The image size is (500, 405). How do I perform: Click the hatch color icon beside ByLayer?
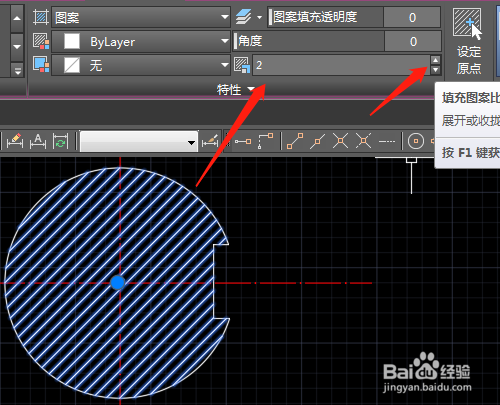tap(41, 41)
